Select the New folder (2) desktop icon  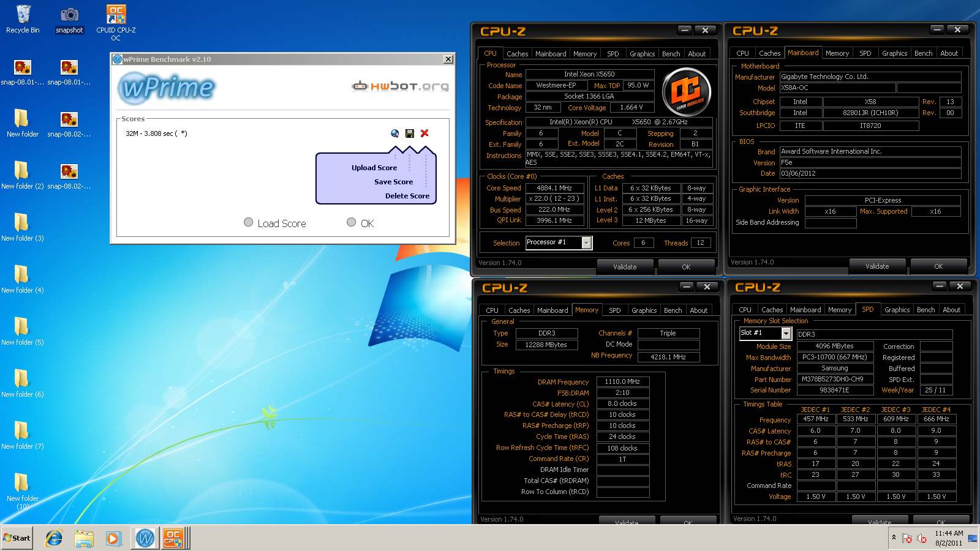22,175
